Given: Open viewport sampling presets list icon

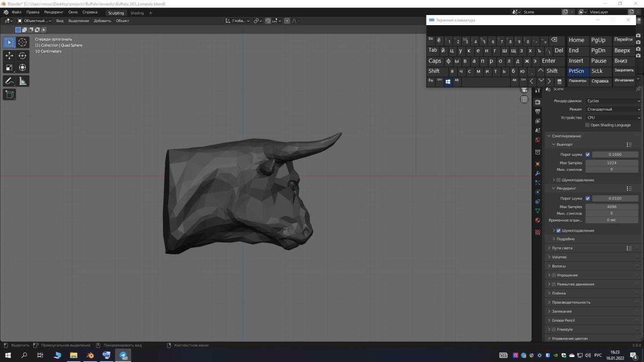Looking at the screenshot, I should [x=629, y=145].
